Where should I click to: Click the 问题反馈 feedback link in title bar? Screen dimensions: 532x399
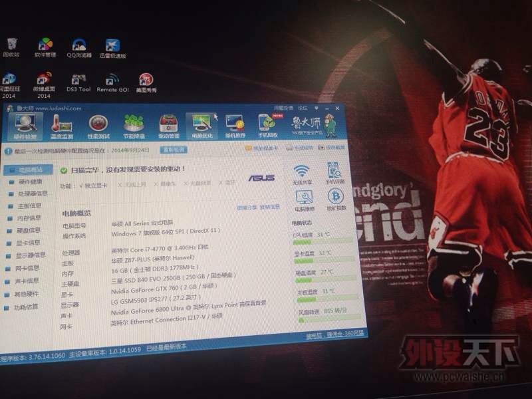point(283,108)
